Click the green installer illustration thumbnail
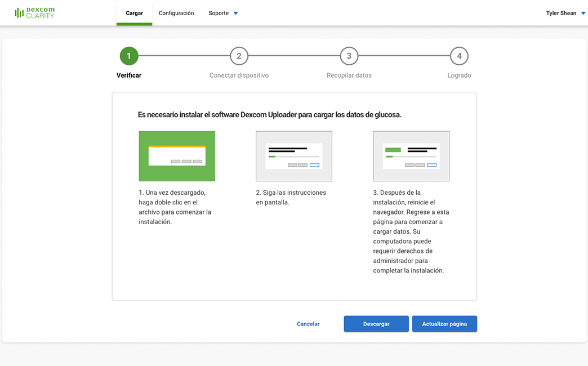This screenshot has height=366, width=588. (x=177, y=156)
